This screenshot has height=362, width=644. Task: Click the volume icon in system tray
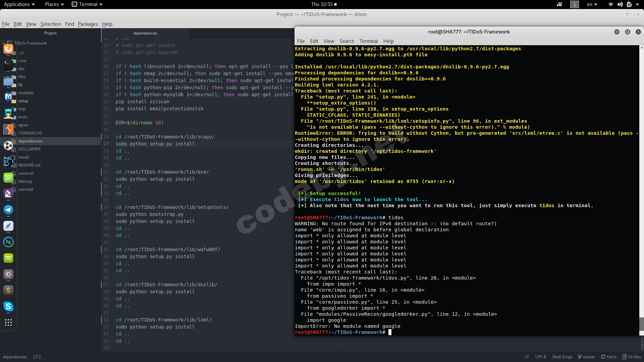pyautogui.click(x=620, y=4)
